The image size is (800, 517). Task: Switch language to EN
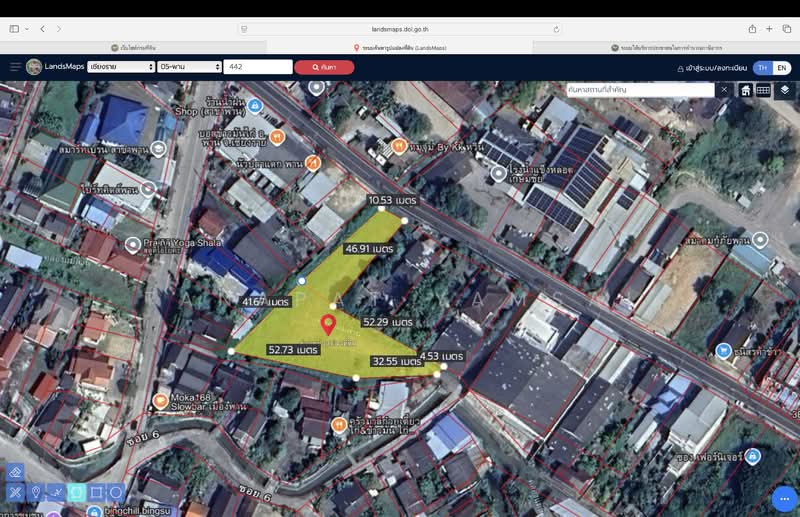[782, 67]
